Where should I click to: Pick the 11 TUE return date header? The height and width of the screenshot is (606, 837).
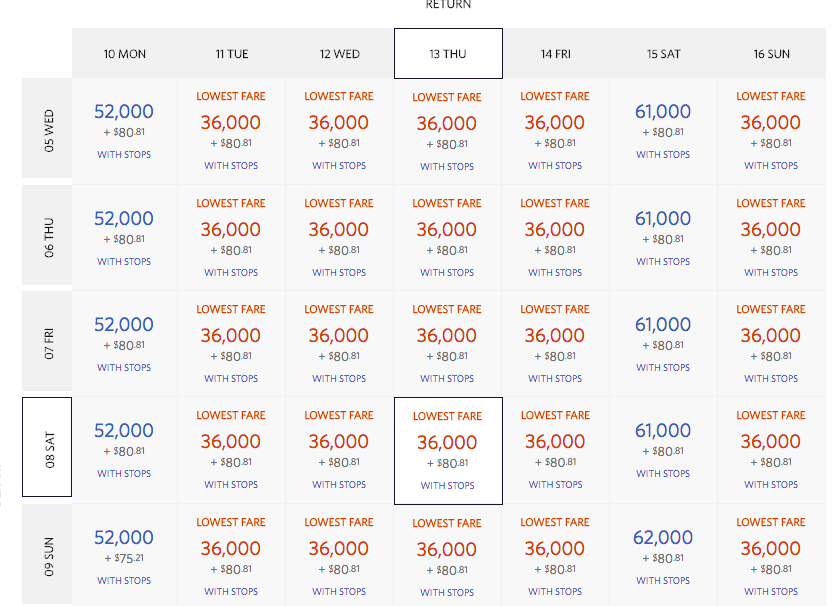point(232,54)
